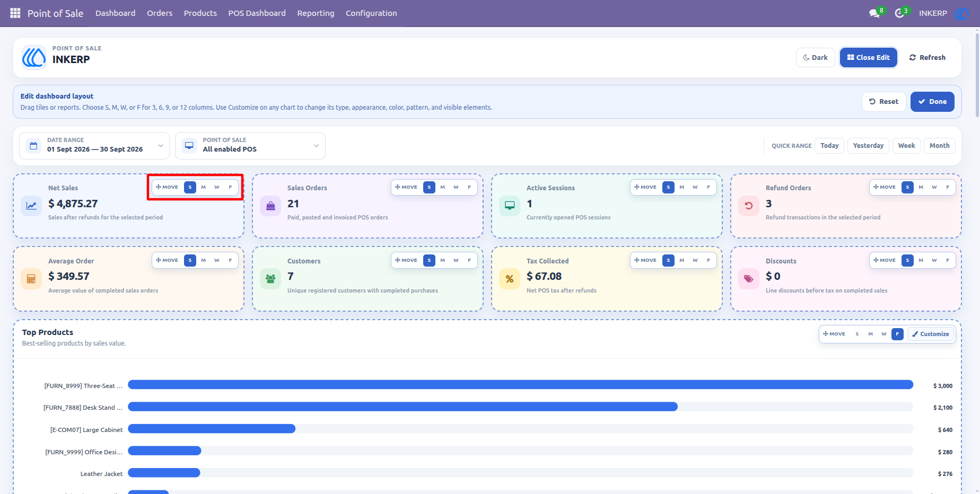
Task: Grab the MOVE handle on Net Sales tile
Action: click(x=167, y=187)
